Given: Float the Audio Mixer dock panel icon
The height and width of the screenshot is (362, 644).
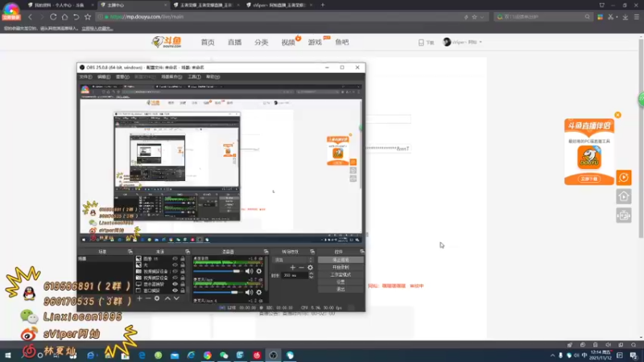Looking at the screenshot, I should [266, 252].
